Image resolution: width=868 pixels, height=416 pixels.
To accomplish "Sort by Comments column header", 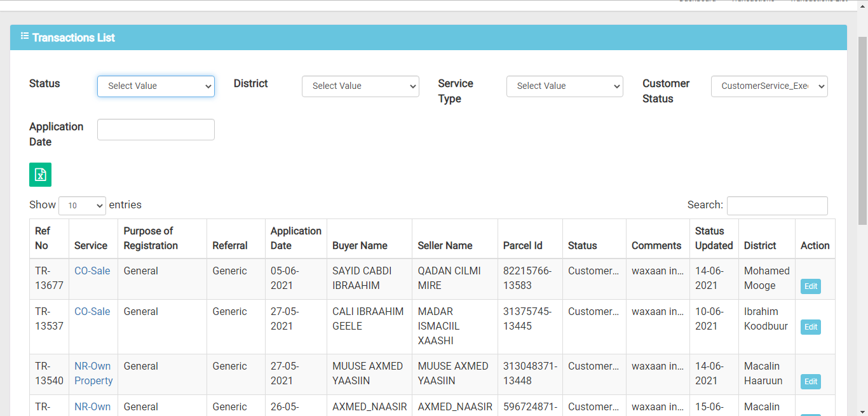I will [x=658, y=238].
